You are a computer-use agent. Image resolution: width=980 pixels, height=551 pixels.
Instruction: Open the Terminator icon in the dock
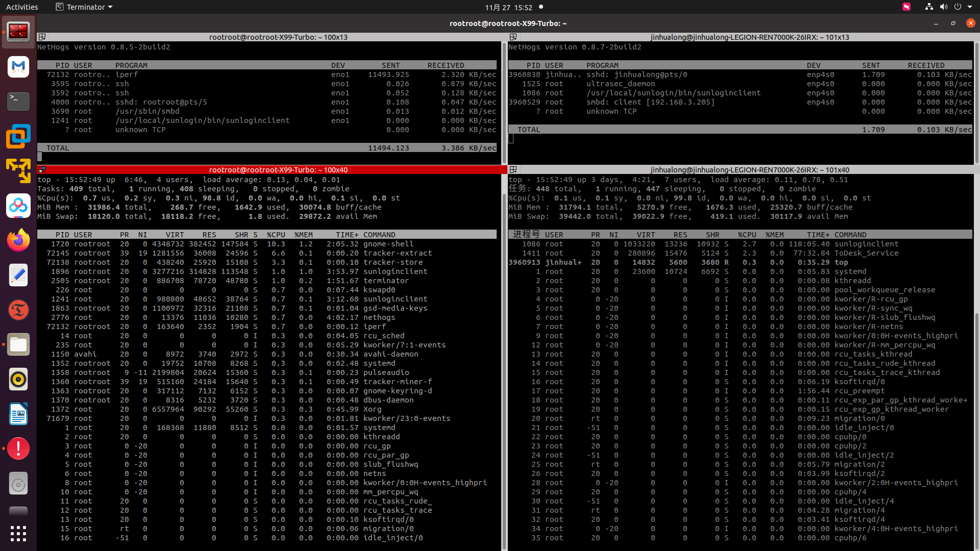pos(18,32)
